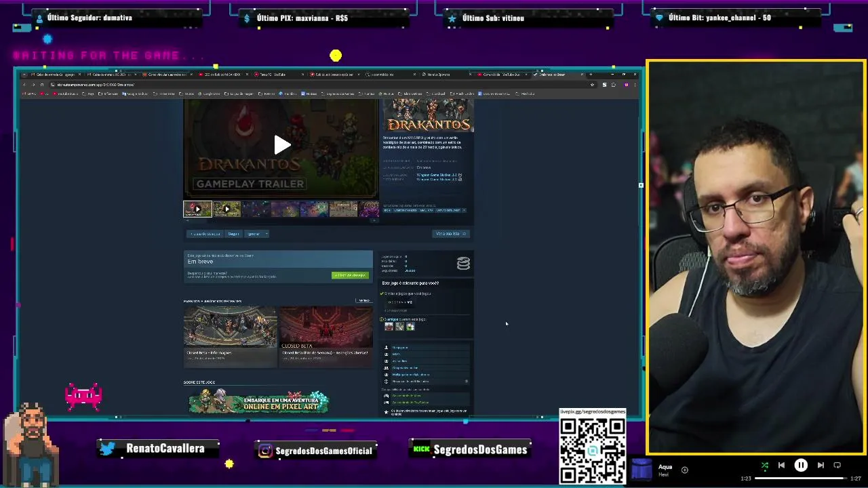
Task: Select the active Drakantos Steam tab
Action: 559,75
